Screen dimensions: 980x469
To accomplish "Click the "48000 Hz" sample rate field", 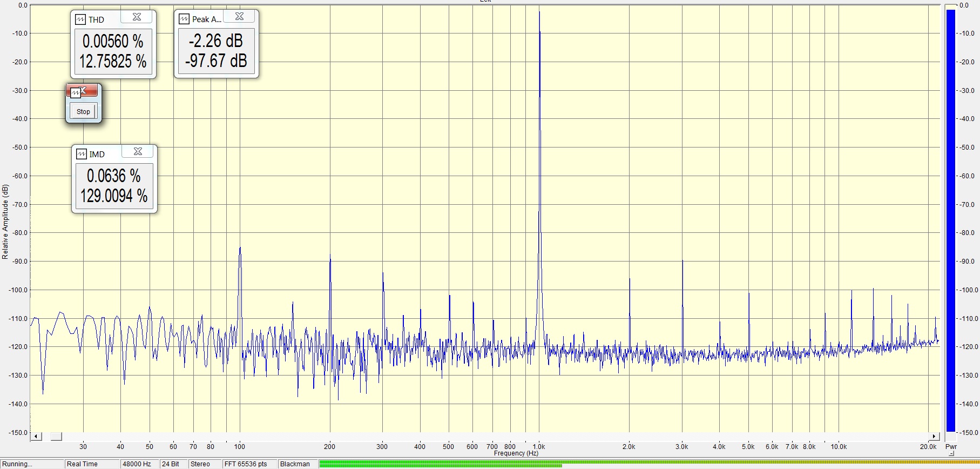I will point(139,464).
